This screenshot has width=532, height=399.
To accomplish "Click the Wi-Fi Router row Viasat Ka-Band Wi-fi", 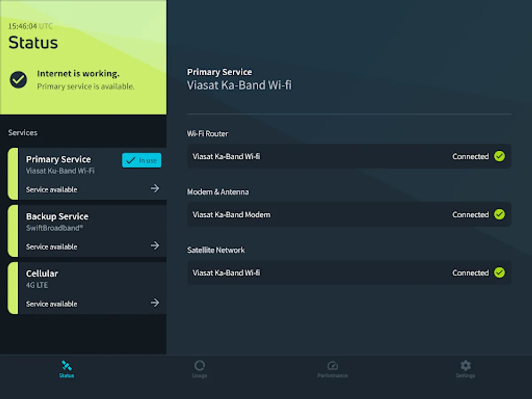I will pos(349,156).
